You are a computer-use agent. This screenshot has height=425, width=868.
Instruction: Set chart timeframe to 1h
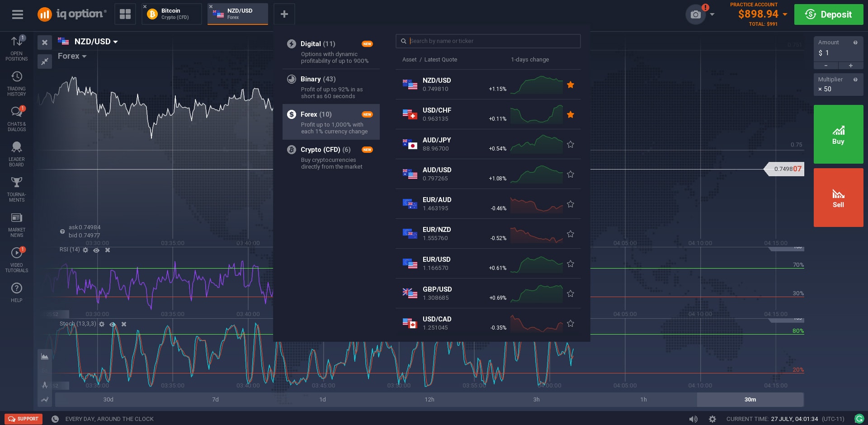(x=643, y=400)
